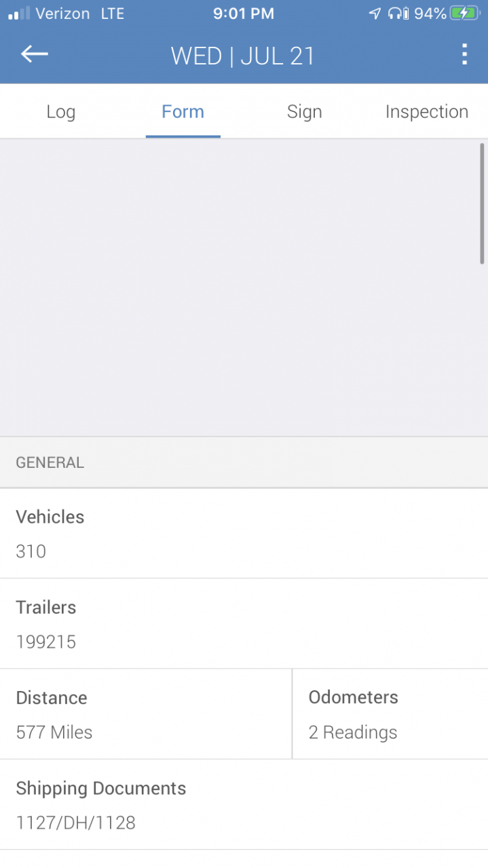This screenshot has width=488, height=868.
Task: Open the Distance 577 Miles entry
Action: (x=146, y=714)
